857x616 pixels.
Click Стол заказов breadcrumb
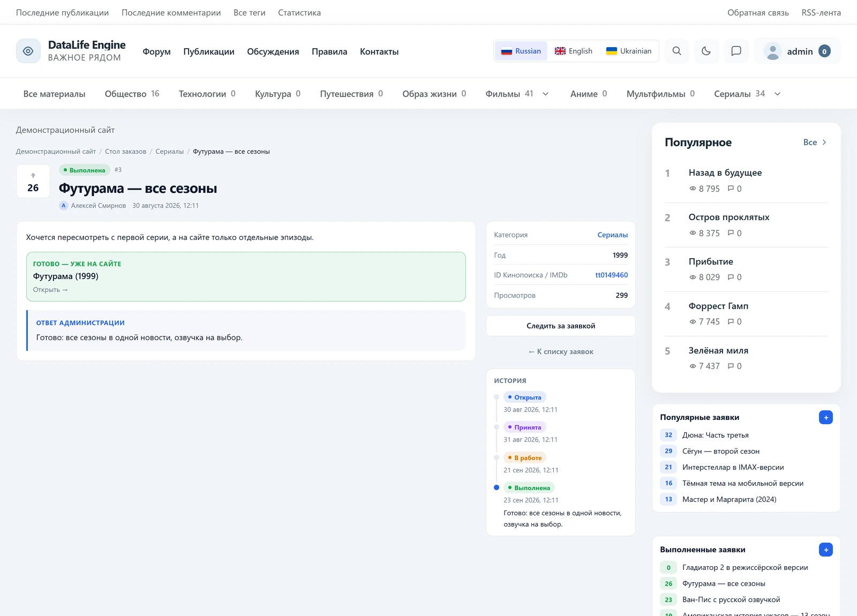pos(125,152)
